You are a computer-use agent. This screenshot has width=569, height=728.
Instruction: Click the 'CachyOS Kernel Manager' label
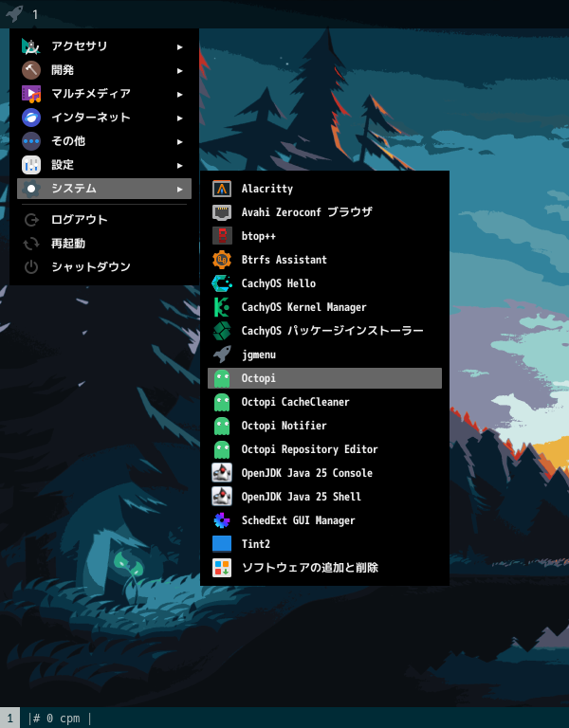[x=303, y=307]
